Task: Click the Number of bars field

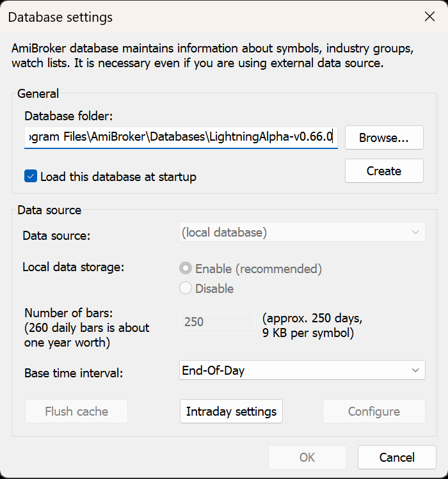Action: click(x=217, y=322)
